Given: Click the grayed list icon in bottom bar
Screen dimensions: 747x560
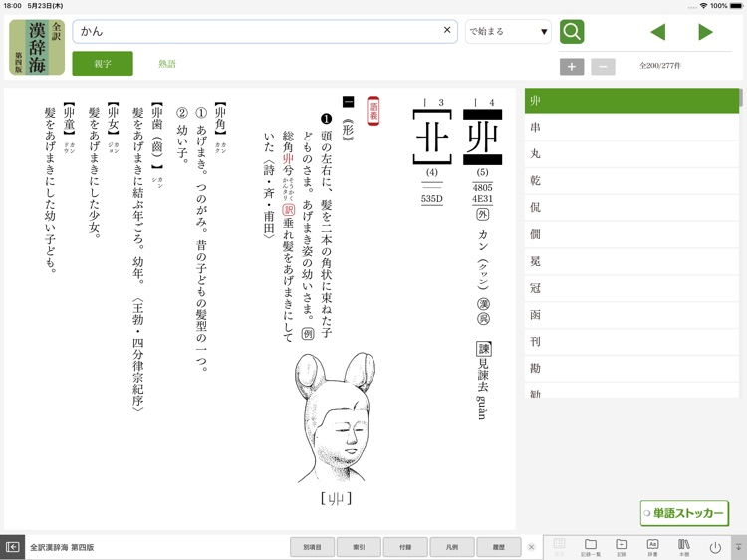Looking at the screenshot, I should [x=559, y=547].
